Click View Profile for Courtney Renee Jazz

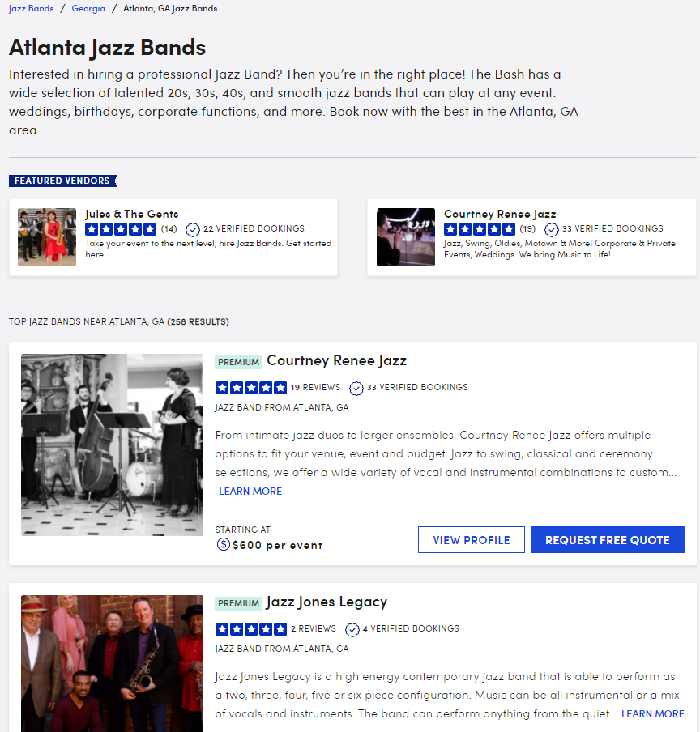472,539
